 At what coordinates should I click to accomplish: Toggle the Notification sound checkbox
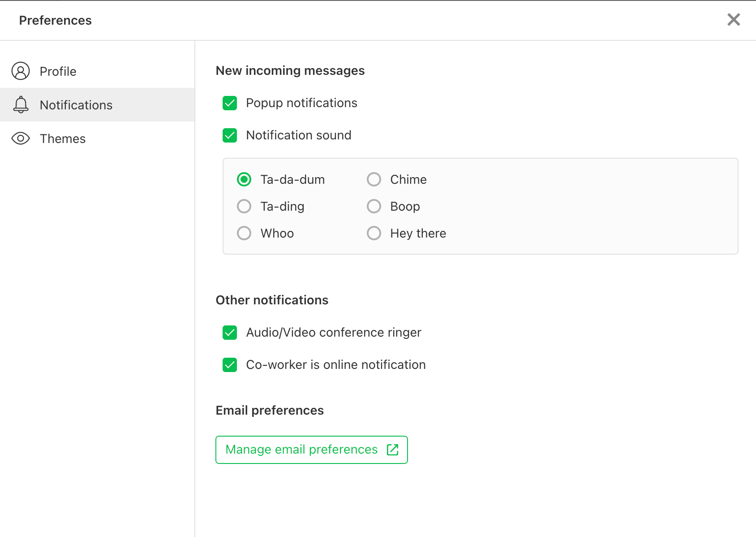(x=230, y=135)
